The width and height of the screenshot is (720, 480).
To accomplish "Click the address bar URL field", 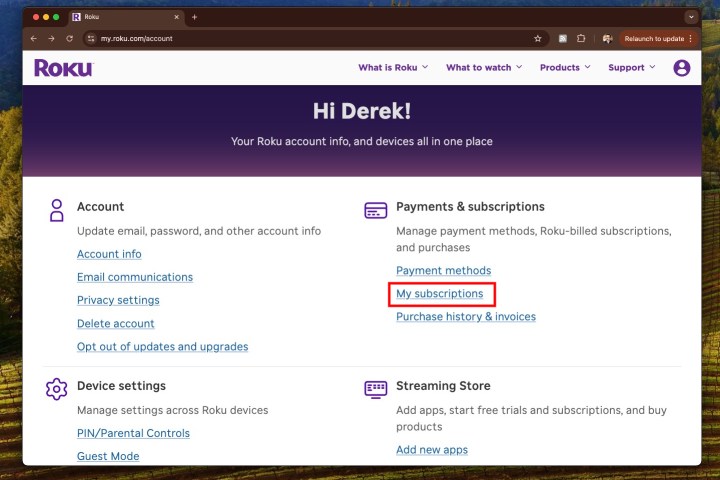I will [x=300, y=39].
